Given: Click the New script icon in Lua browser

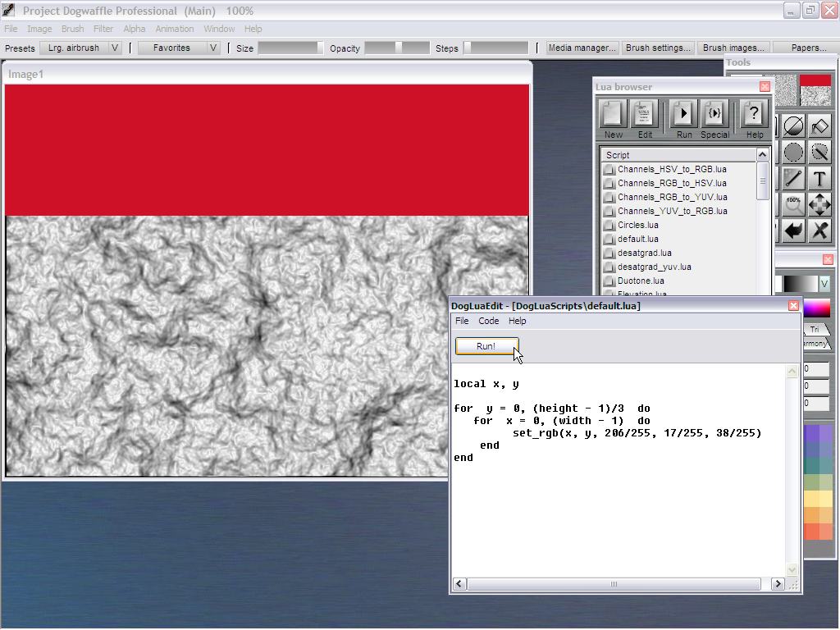Looking at the screenshot, I should click(x=613, y=114).
